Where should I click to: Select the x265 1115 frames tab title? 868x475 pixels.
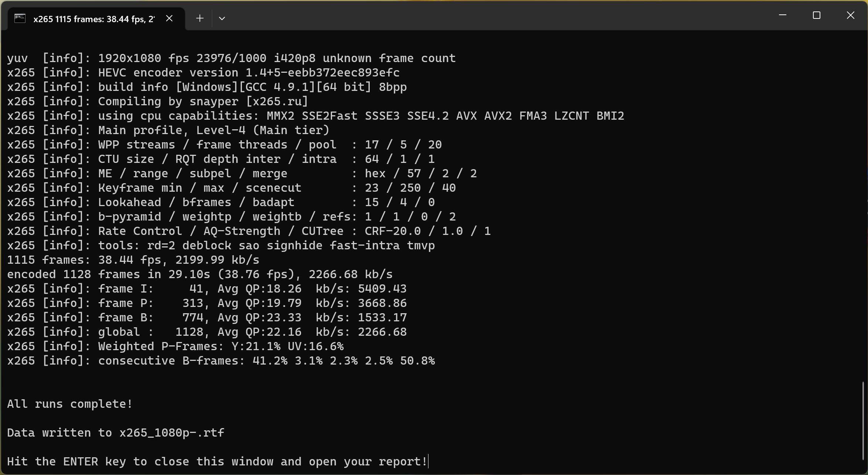94,19
